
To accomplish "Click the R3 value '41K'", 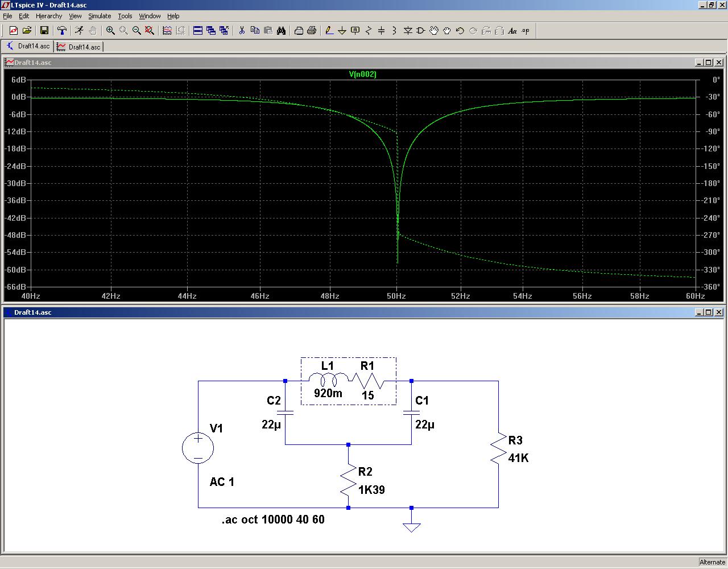I will point(518,458).
